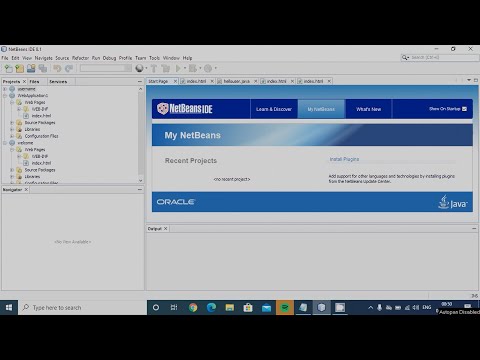This screenshot has height=360, width=480.
Task: Close the Navigator panel tab
Action: (x=26, y=189)
